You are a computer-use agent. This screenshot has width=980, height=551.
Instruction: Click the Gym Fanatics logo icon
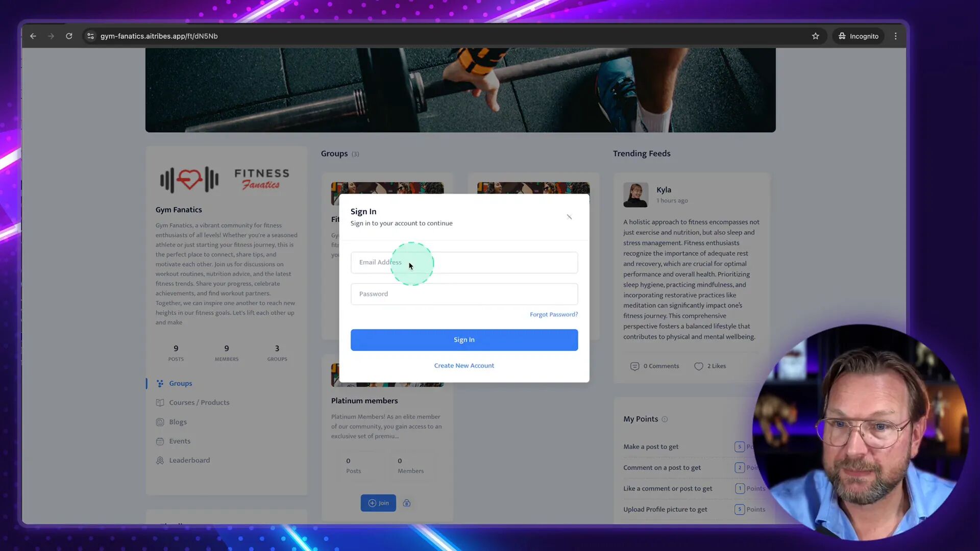point(190,179)
